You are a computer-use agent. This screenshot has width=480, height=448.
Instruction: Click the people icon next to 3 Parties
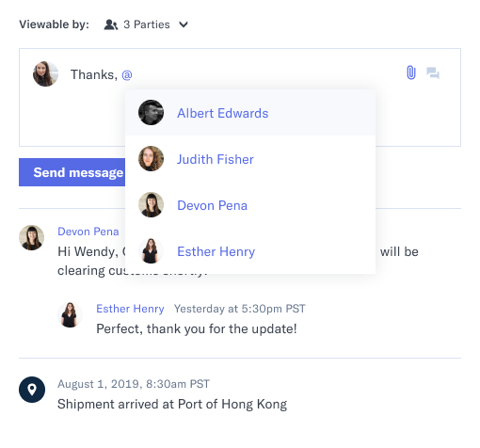click(x=111, y=24)
